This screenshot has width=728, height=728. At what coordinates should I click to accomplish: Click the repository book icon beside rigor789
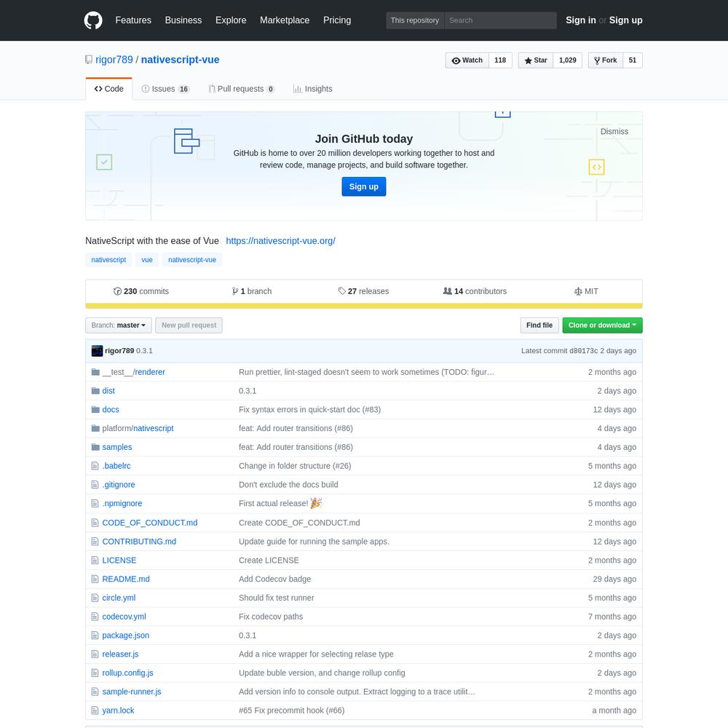[x=89, y=60]
